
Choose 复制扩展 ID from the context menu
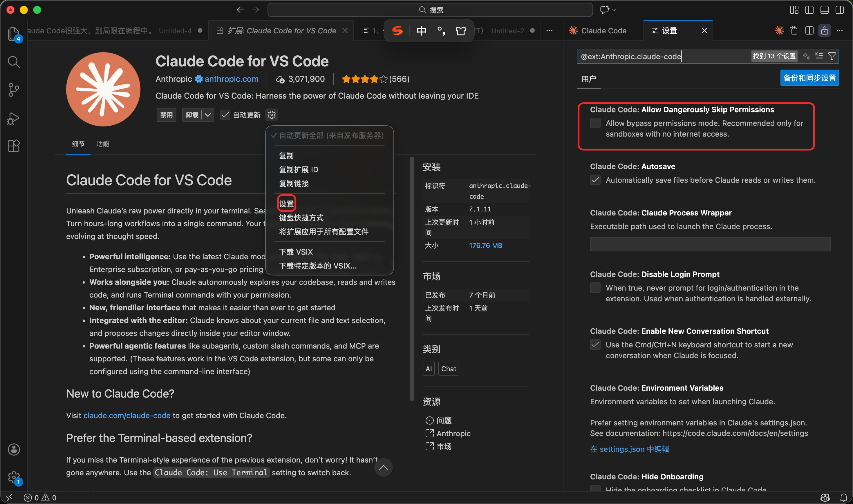click(x=299, y=169)
